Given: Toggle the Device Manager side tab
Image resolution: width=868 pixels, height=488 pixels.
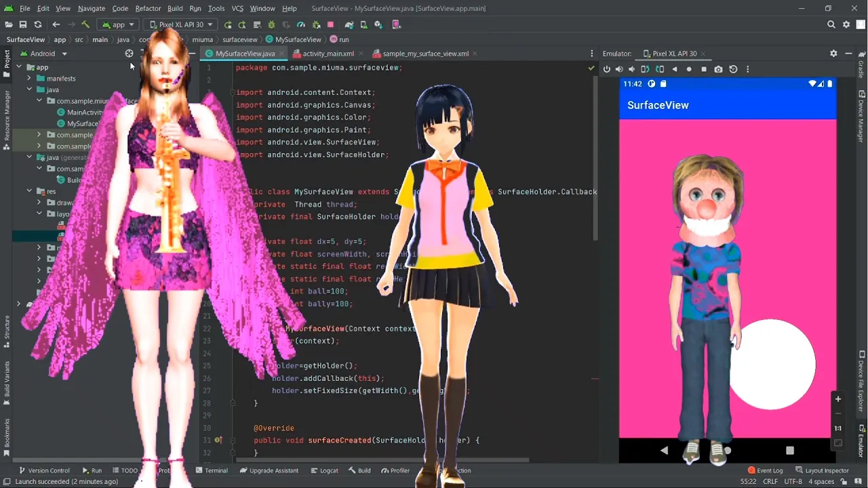Looking at the screenshot, I should [861, 117].
